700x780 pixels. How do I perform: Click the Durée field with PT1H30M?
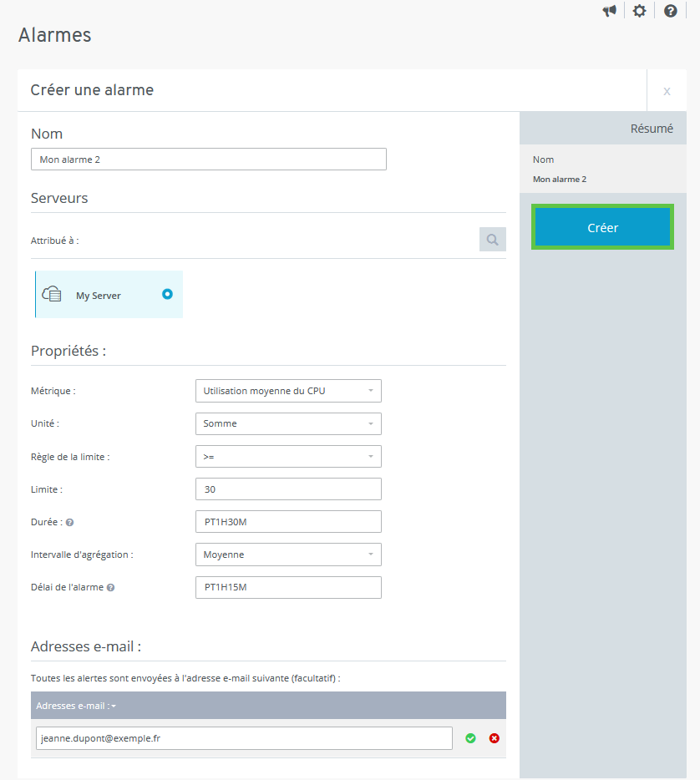(x=288, y=522)
